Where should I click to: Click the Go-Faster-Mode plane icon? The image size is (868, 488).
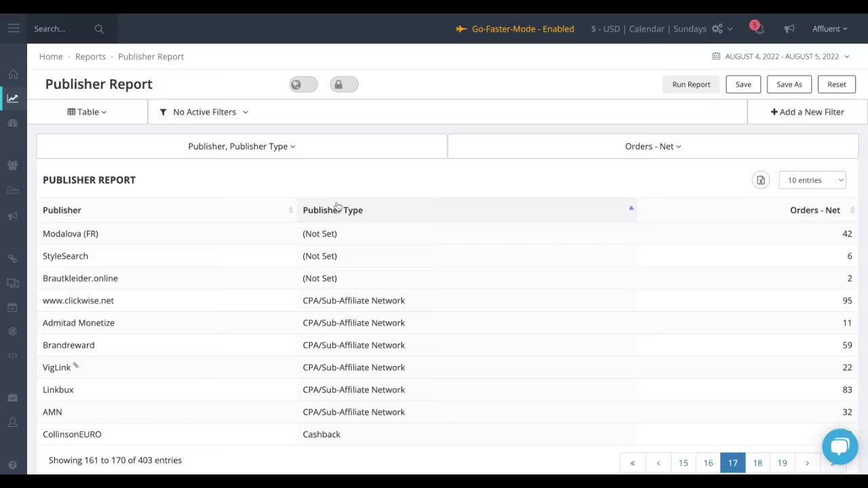tap(461, 28)
